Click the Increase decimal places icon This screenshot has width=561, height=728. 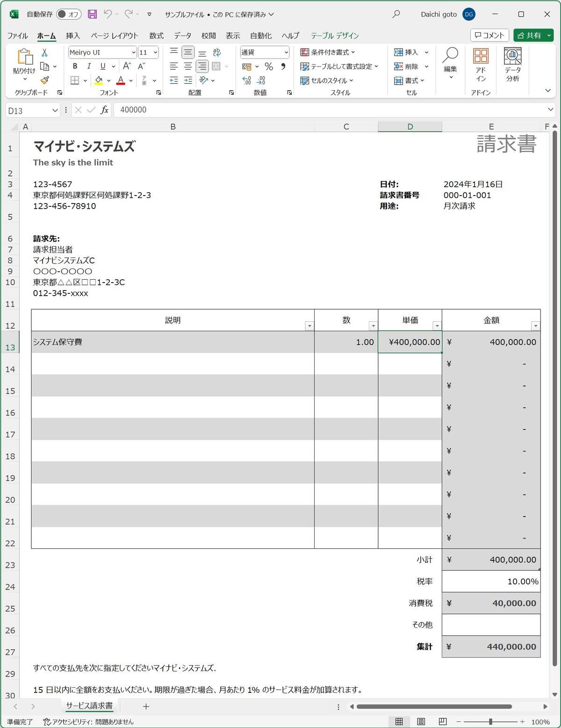pos(247,80)
